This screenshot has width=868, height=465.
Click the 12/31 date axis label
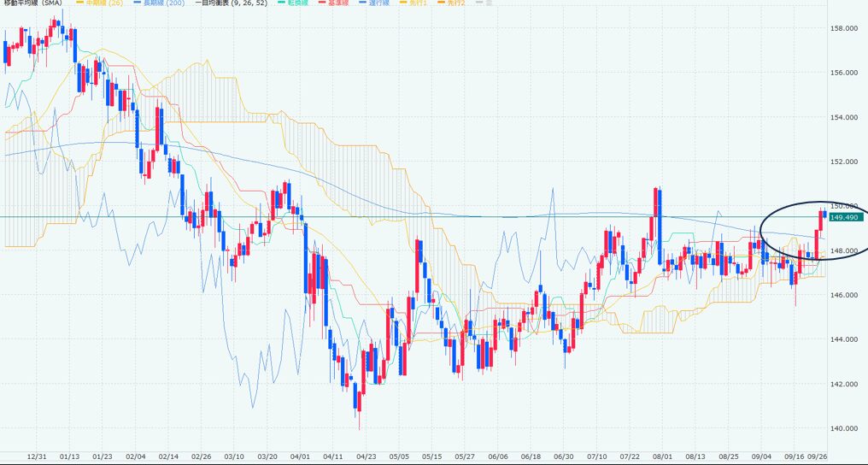[36, 456]
